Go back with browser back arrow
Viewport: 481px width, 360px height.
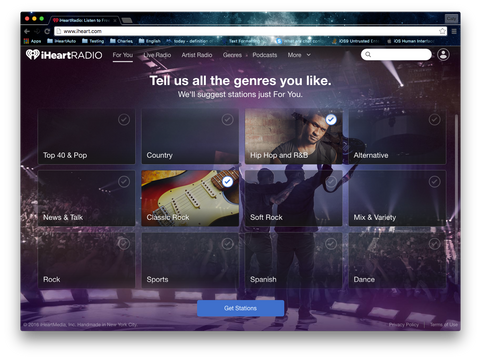[x=27, y=31]
